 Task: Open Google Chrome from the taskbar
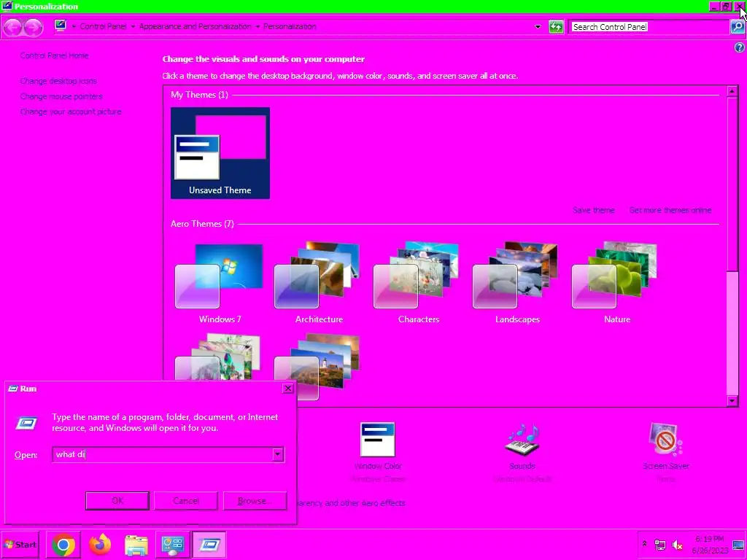point(63,545)
